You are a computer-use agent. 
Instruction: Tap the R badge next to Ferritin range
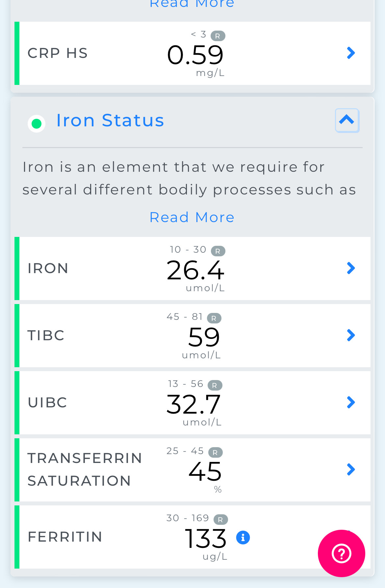[x=220, y=520]
